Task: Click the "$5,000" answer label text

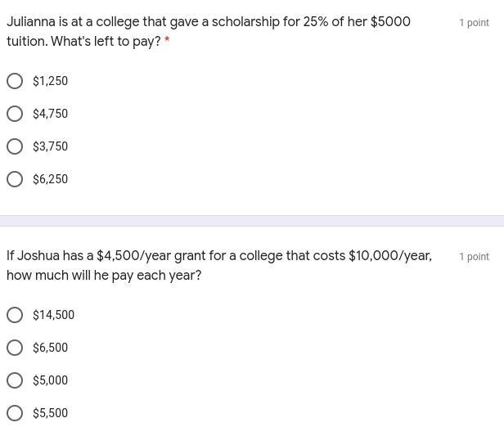Action: 51,380
